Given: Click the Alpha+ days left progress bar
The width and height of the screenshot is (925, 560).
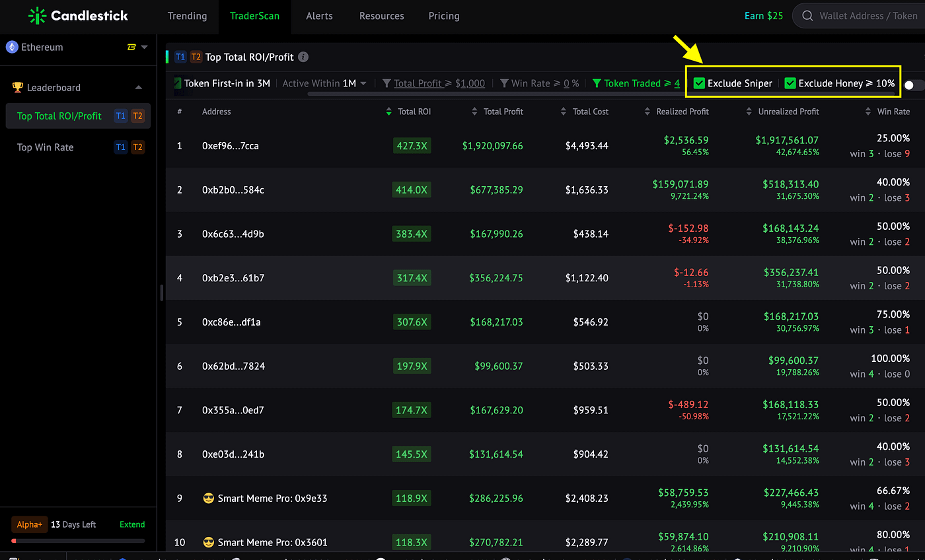Looking at the screenshot, I should tap(78, 541).
